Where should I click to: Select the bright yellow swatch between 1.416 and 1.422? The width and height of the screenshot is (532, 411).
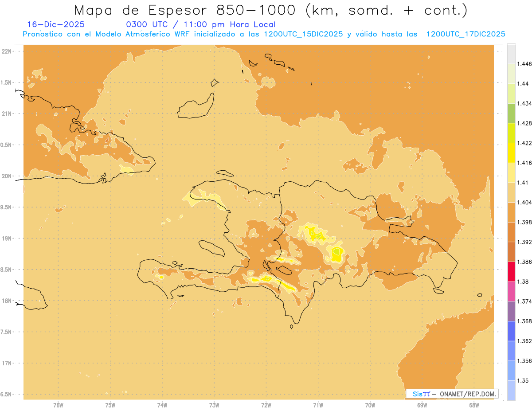(511, 153)
